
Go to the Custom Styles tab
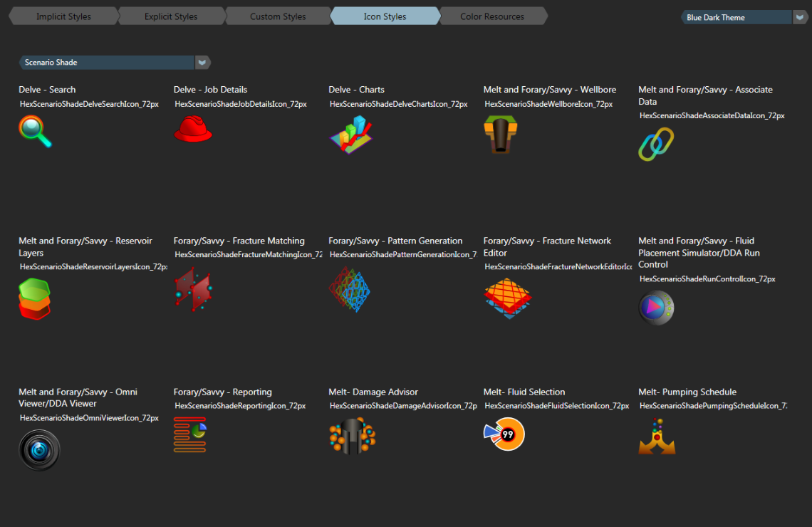coord(278,16)
